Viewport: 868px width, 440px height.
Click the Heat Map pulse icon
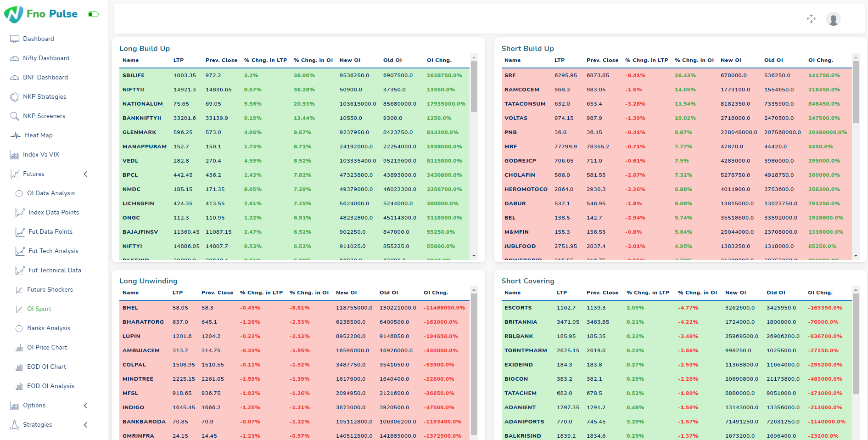tap(16, 135)
